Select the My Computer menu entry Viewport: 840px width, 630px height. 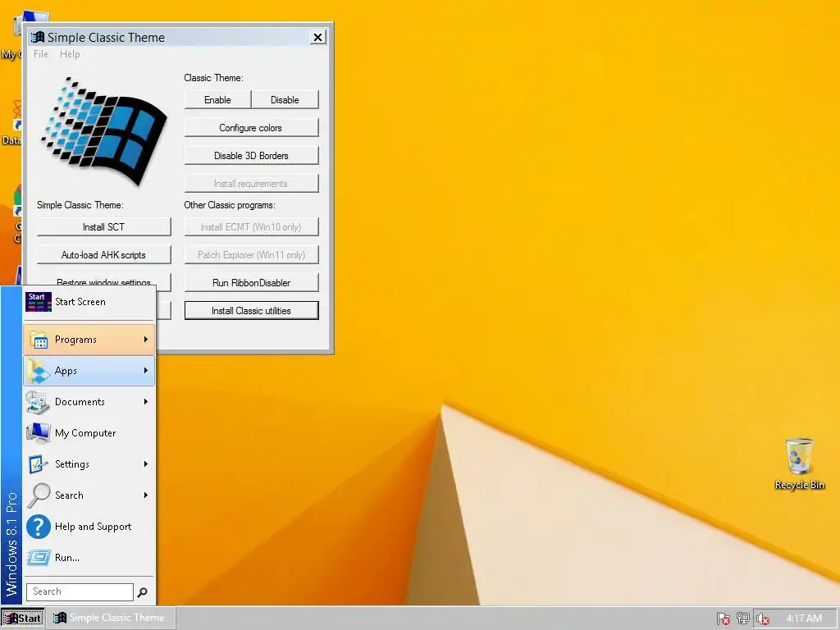point(89,433)
